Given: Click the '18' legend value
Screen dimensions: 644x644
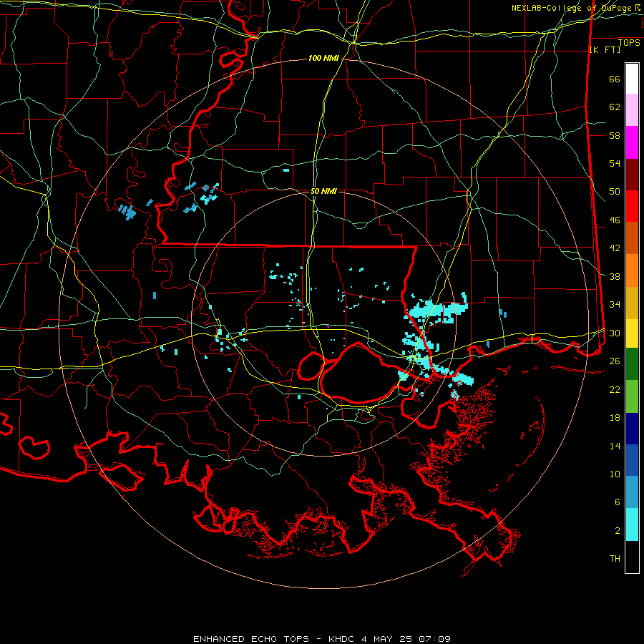Looking at the screenshot, I should pos(615,418).
